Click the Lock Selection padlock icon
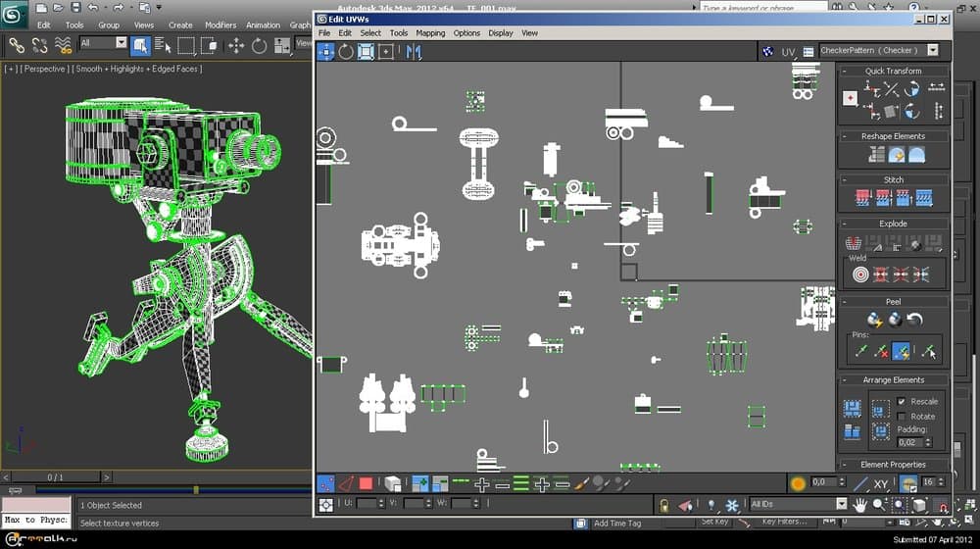This screenshot has width=980, height=549. pos(663,505)
